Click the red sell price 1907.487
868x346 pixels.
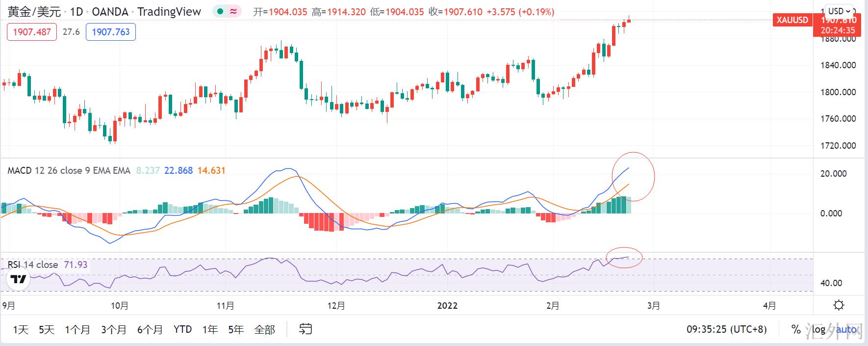point(32,32)
